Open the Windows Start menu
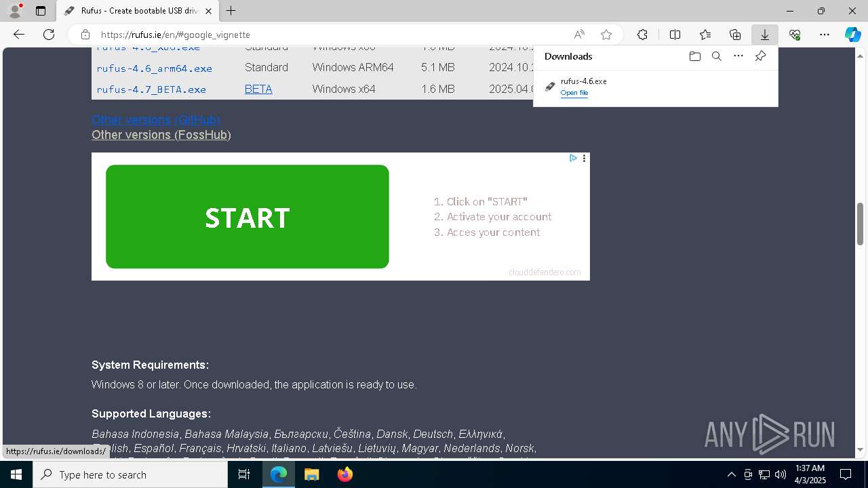This screenshot has width=868, height=488. click(16, 474)
